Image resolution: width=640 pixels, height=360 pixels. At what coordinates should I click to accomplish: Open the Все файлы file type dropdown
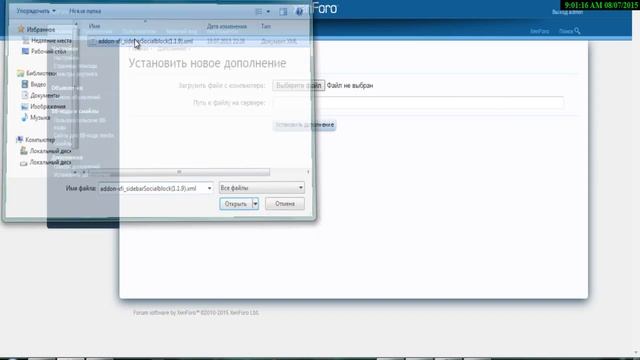[262, 188]
